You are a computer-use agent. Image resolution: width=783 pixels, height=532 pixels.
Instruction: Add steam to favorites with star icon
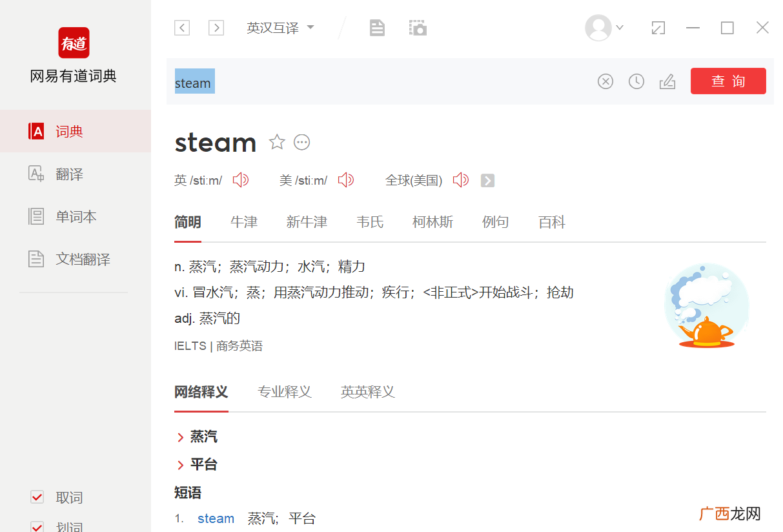pyautogui.click(x=277, y=142)
